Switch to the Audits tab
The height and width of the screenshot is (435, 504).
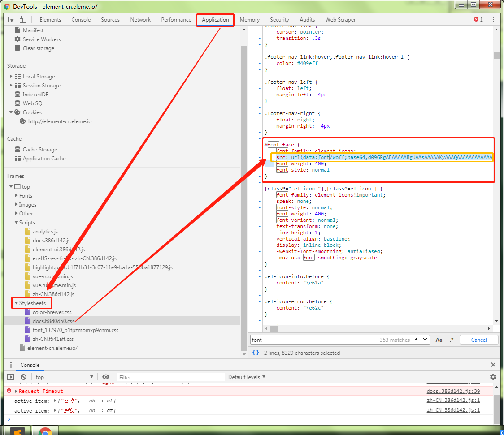tap(307, 20)
